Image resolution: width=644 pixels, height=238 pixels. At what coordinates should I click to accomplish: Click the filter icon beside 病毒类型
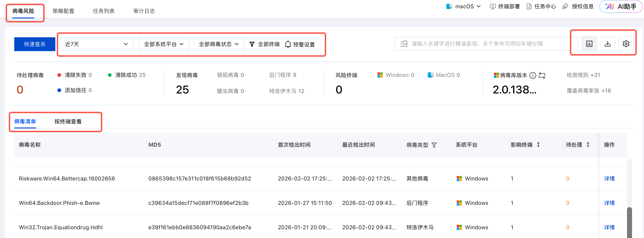point(434,145)
